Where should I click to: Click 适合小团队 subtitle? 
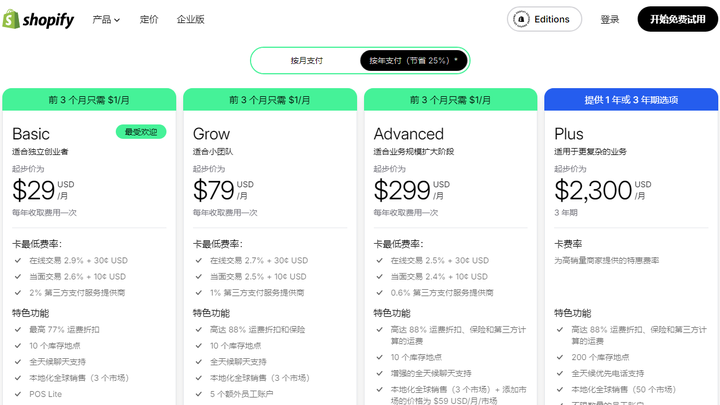point(213,152)
